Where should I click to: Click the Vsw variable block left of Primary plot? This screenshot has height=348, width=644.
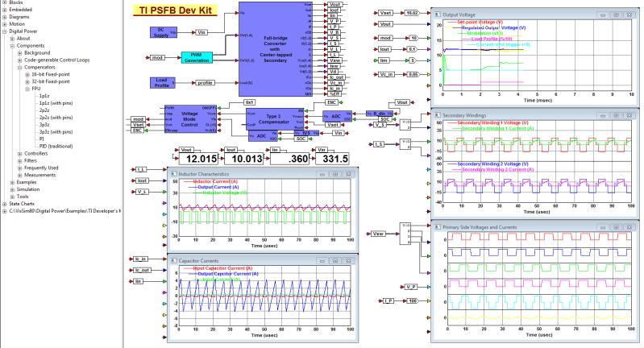[378, 234]
